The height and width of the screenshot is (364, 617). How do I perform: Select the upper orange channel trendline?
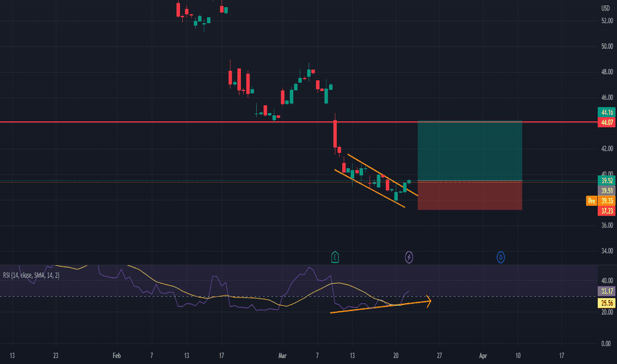tap(383, 175)
